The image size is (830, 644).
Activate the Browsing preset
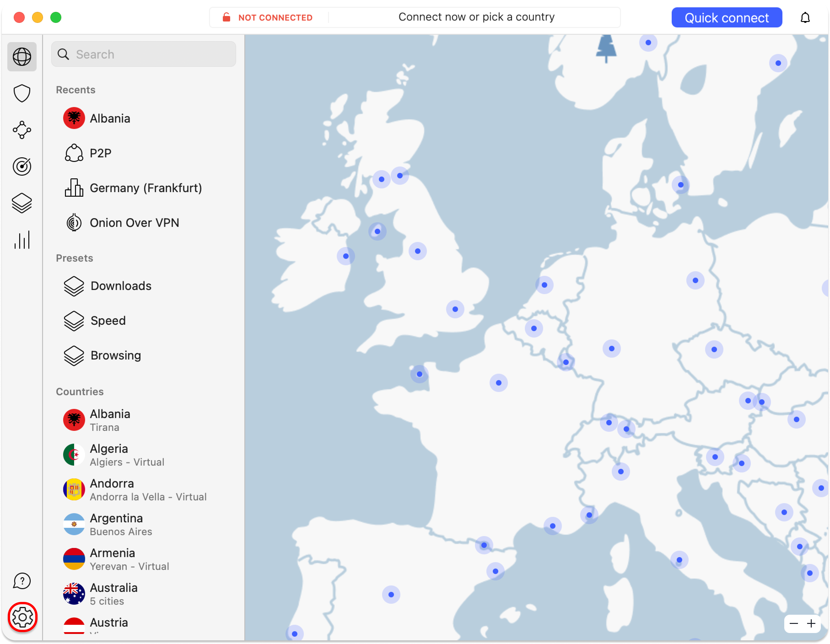[x=116, y=355]
